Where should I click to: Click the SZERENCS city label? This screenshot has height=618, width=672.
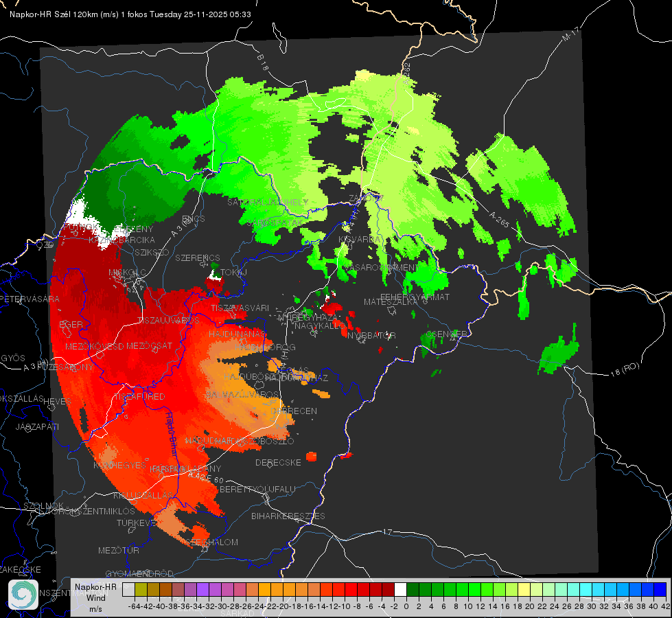coord(198,257)
